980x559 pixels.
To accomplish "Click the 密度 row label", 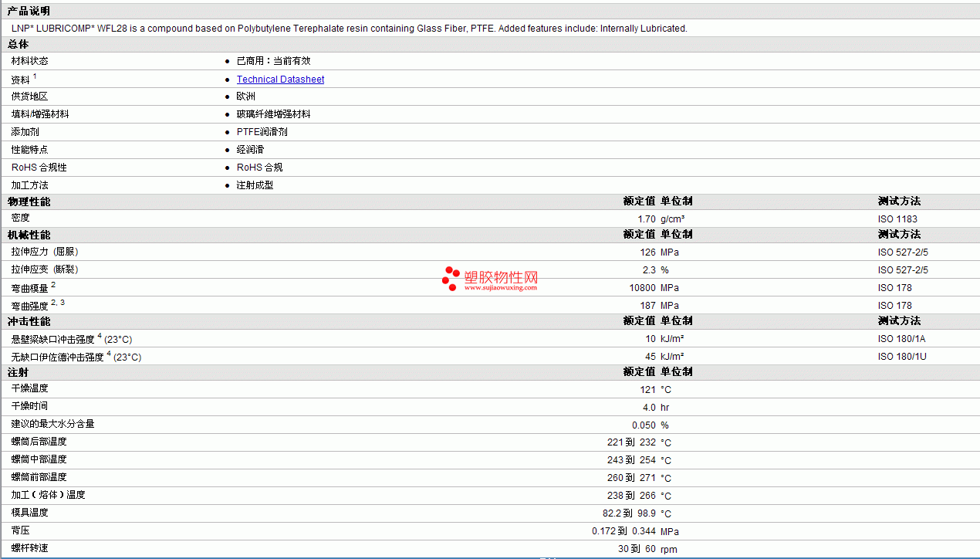I will [21, 219].
